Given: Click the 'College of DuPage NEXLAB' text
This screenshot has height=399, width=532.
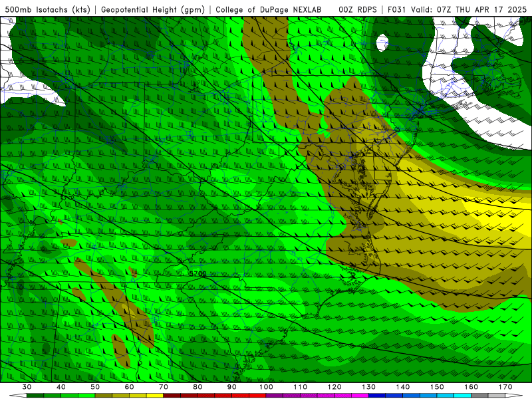Looking at the screenshot, I should [x=269, y=9].
